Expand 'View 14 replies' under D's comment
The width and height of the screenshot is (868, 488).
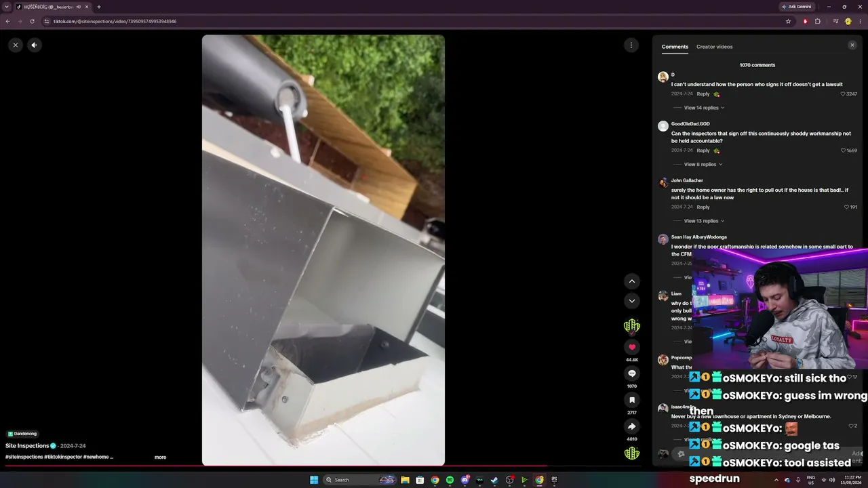(704, 108)
